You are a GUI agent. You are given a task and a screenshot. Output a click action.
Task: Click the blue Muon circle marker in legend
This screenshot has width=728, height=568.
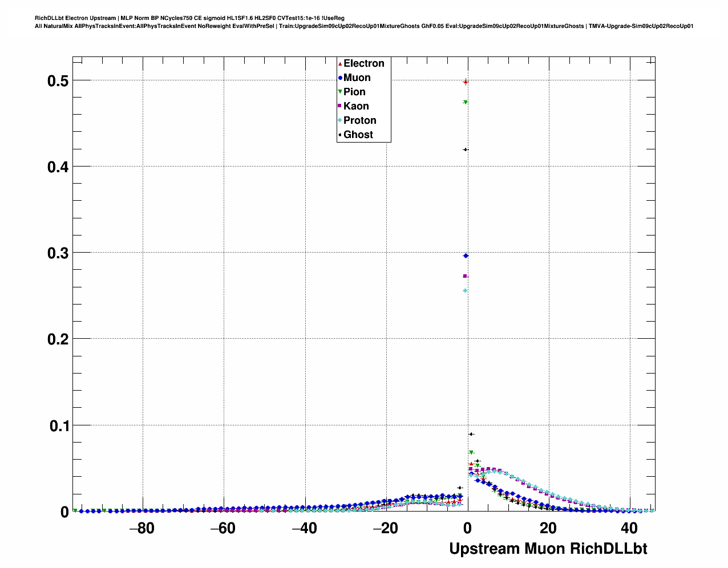(340, 78)
